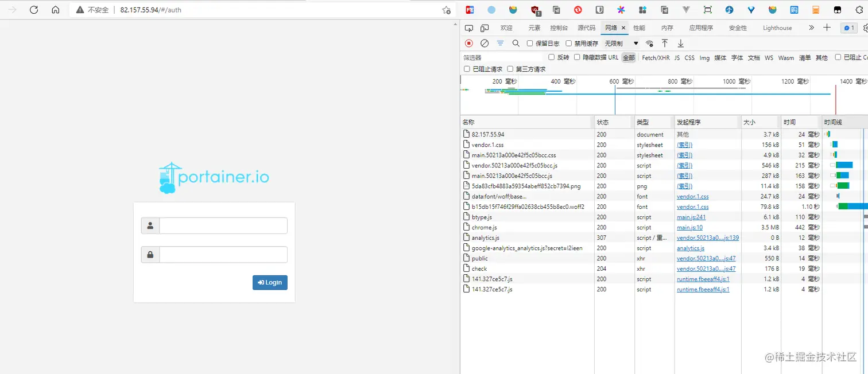Screen dimensions: 868x374
Task: Sort by the 大小 size column header
Action: [759, 122]
